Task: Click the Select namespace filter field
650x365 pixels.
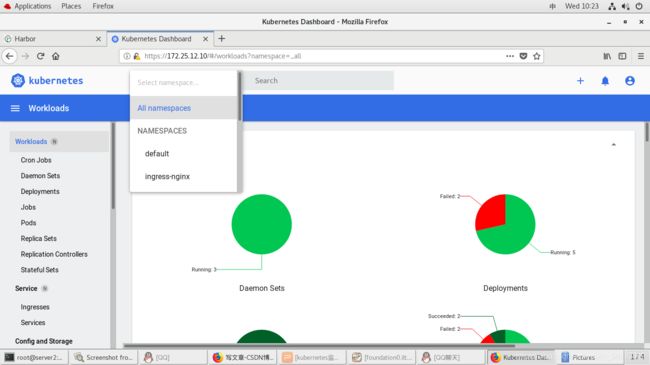Action: tap(183, 83)
